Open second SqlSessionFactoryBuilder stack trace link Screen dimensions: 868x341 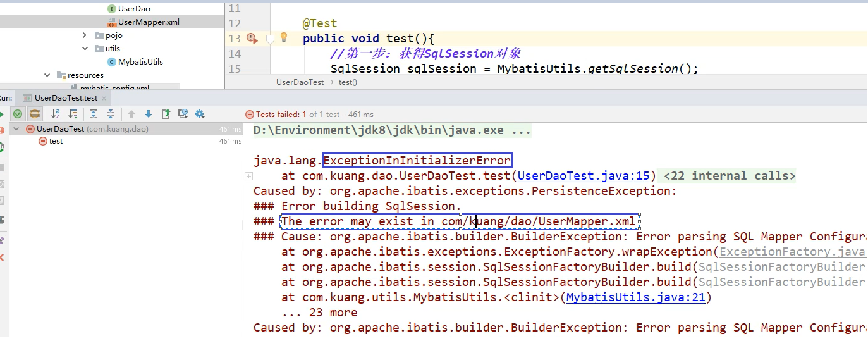781,282
